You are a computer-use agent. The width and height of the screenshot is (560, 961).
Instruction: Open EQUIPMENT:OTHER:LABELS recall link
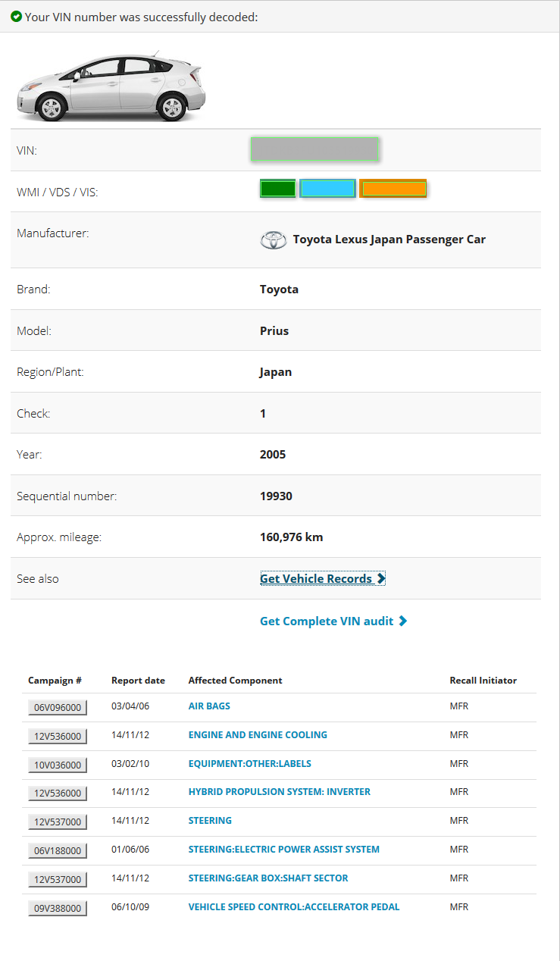tap(250, 764)
